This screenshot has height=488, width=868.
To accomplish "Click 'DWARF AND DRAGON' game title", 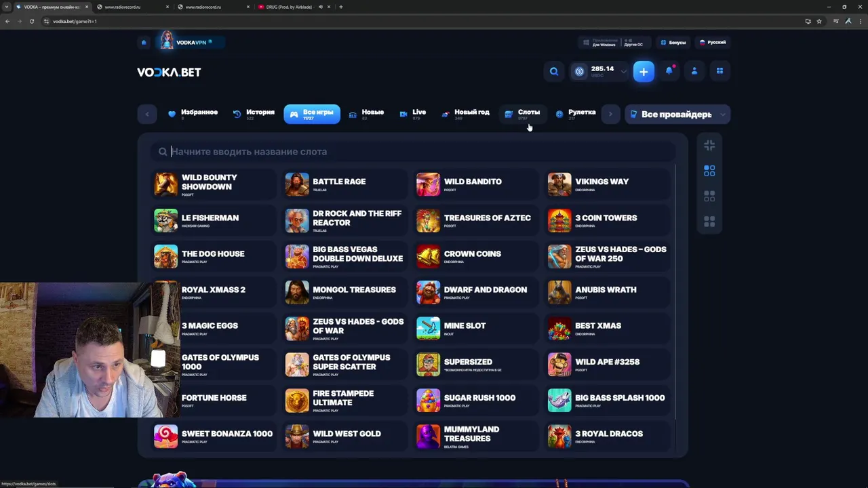I will pos(486,289).
